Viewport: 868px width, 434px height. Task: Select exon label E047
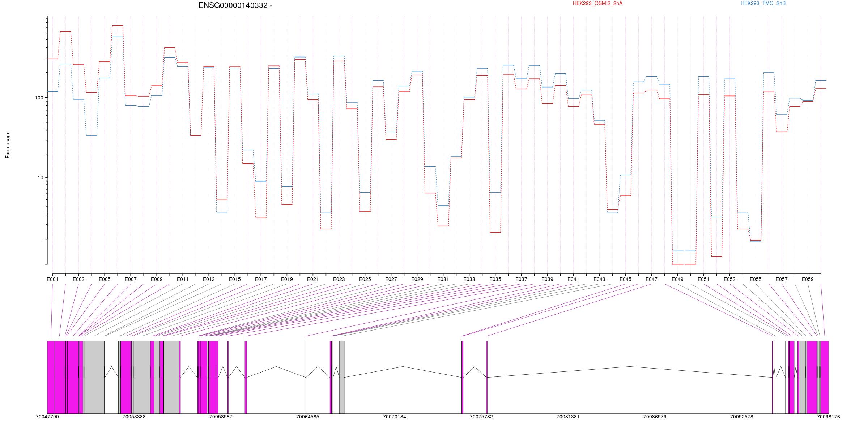(x=651, y=279)
